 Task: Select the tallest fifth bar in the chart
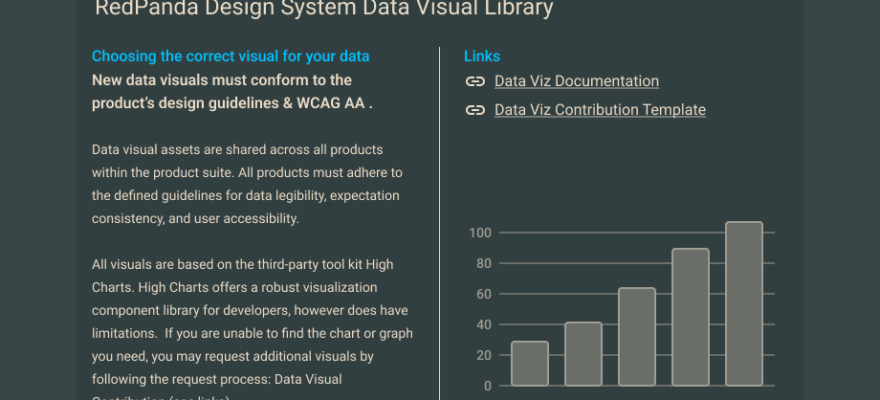click(x=744, y=304)
